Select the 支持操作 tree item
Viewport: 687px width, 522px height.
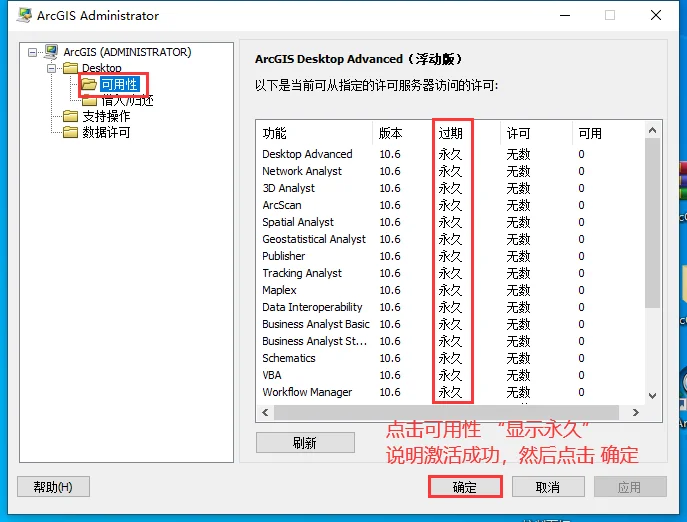106,116
